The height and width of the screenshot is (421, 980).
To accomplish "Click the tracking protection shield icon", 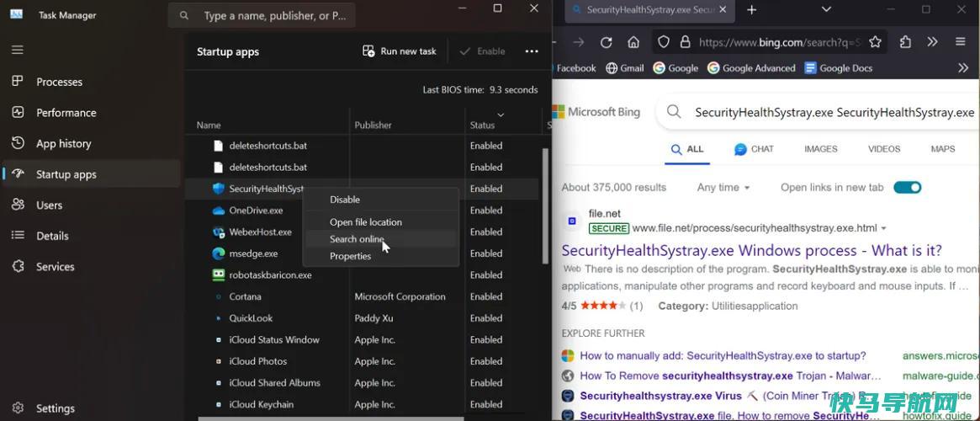I will coord(664,42).
